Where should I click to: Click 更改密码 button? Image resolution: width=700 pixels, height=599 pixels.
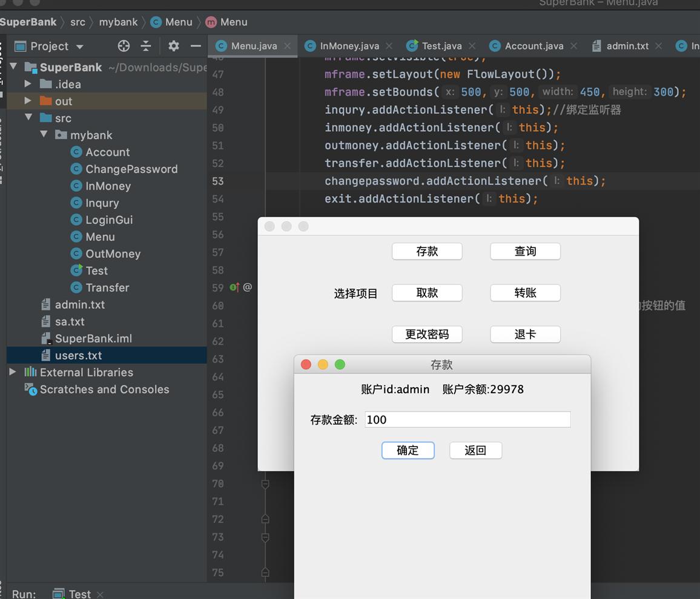(x=427, y=334)
